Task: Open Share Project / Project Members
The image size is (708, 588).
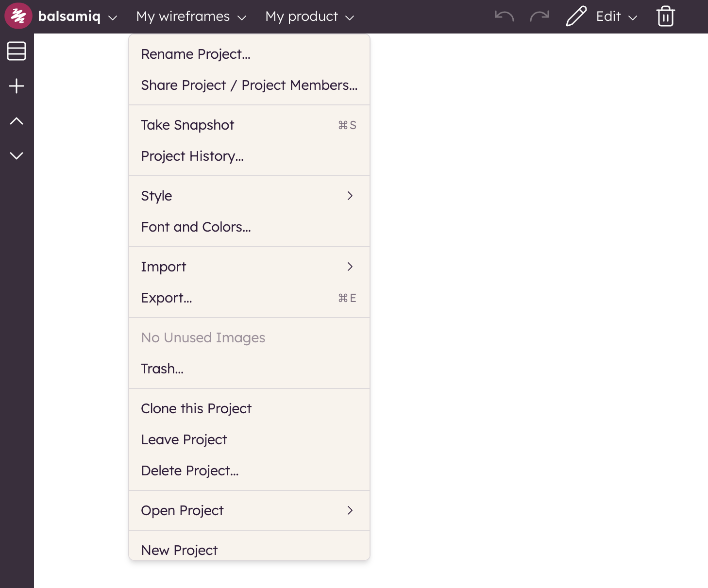Action: pos(249,85)
